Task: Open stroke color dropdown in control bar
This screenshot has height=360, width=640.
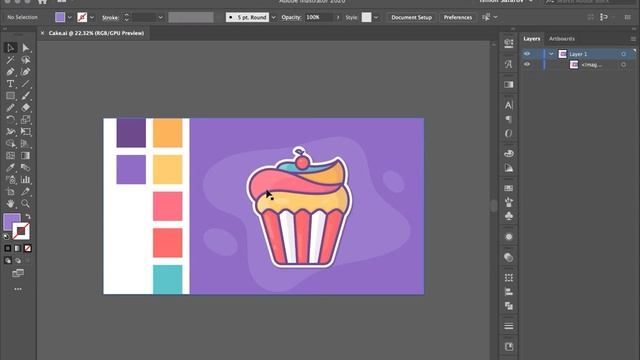Action: point(92,18)
